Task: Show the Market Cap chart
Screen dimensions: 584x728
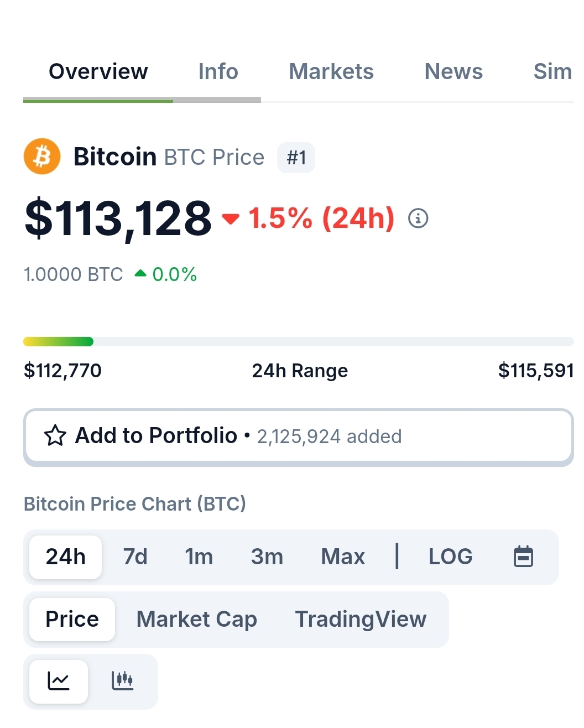Action: [x=197, y=620]
